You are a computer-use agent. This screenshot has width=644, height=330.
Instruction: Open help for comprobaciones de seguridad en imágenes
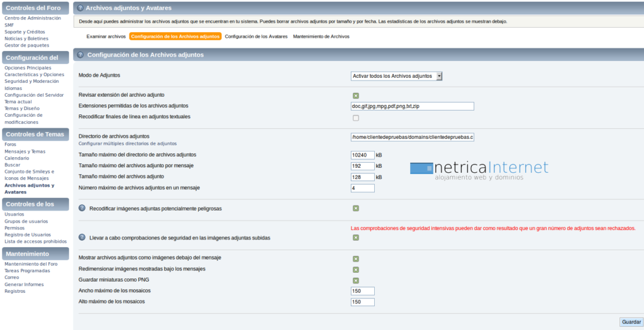tap(82, 238)
